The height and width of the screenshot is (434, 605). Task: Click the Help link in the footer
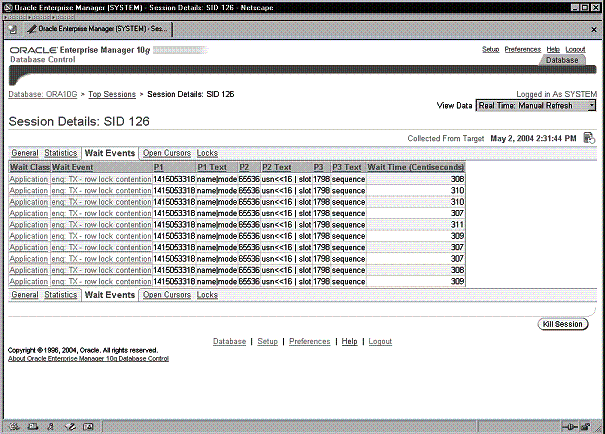click(x=349, y=341)
